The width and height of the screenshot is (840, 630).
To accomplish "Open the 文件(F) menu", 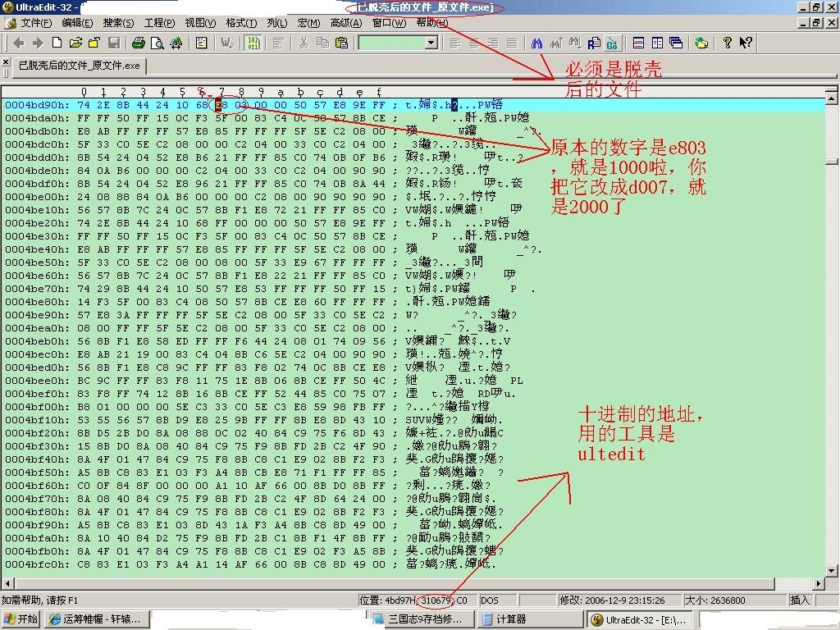I will click(36, 23).
